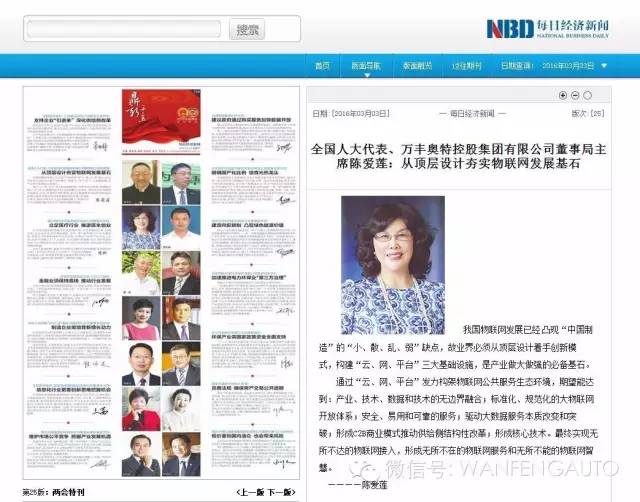The width and height of the screenshot is (640, 502).
Task: Open the NBD 每日经济新闻 logo link
Action: click(547, 29)
